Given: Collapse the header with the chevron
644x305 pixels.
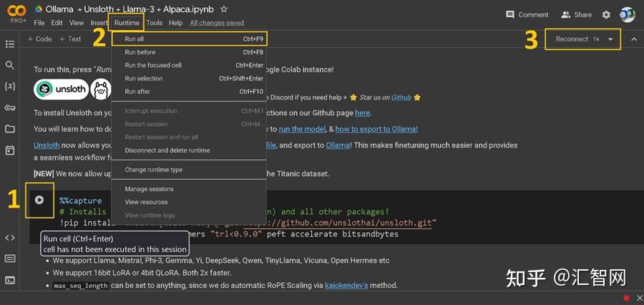Looking at the screenshot, I should 634,39.
